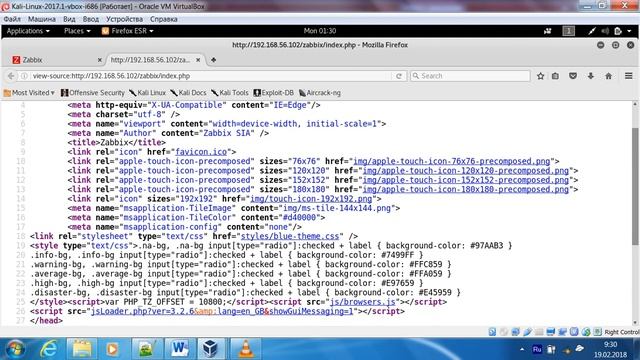Show the site info icon in the URL bar

24,76
